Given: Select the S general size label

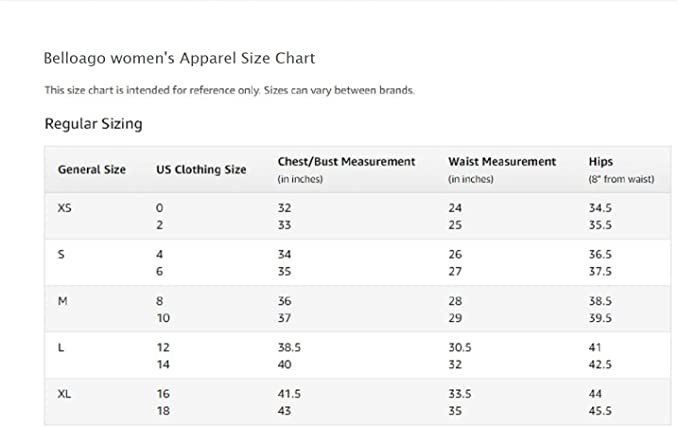Looking at the screenshot, I should click(61, 254).
